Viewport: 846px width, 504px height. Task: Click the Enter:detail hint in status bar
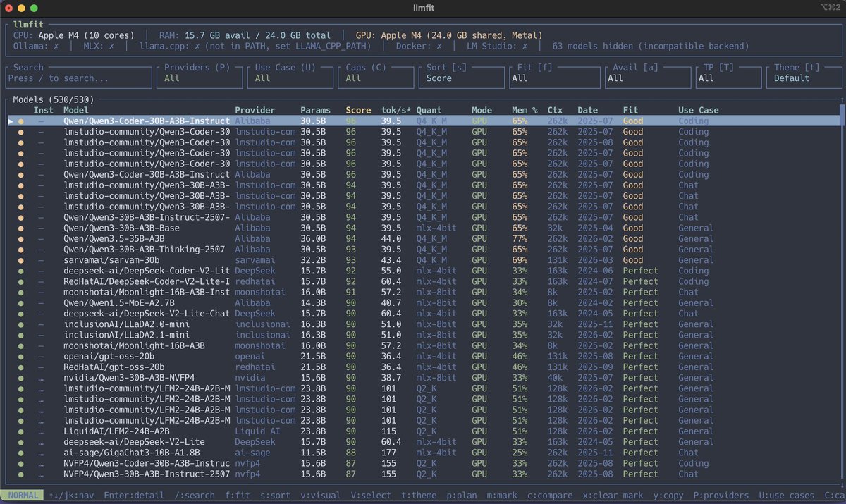coord(134,496)
